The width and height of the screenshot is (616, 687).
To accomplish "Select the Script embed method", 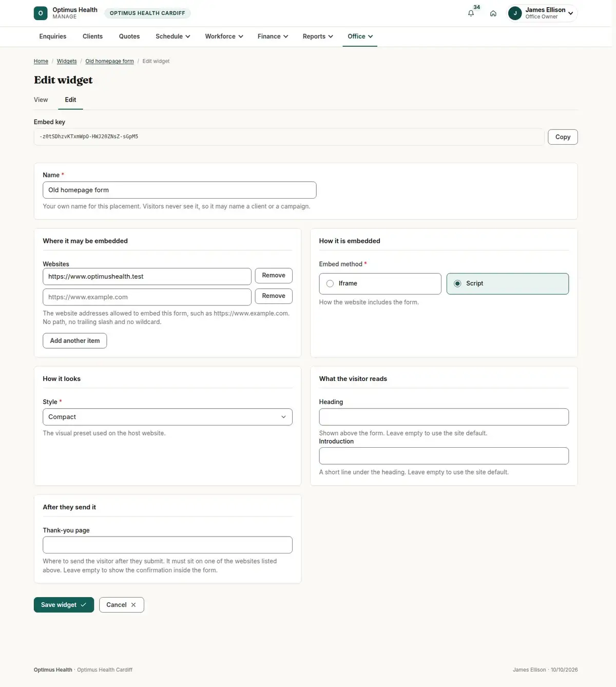I will tap(507, 283).
